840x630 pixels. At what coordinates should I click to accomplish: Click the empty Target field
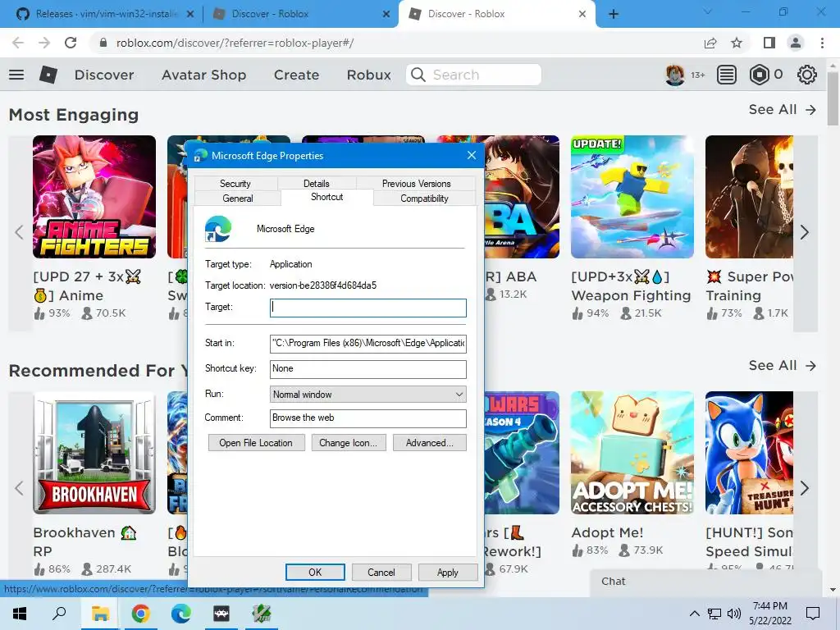(368, 308)
